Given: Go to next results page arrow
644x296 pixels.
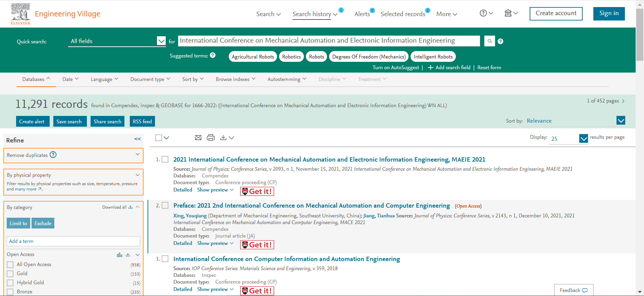Looking at the screenshot, I should pos(623,101).
